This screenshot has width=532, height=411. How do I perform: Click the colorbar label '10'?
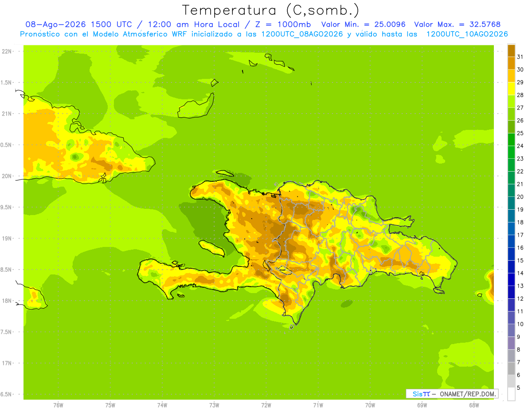(520, 324)
